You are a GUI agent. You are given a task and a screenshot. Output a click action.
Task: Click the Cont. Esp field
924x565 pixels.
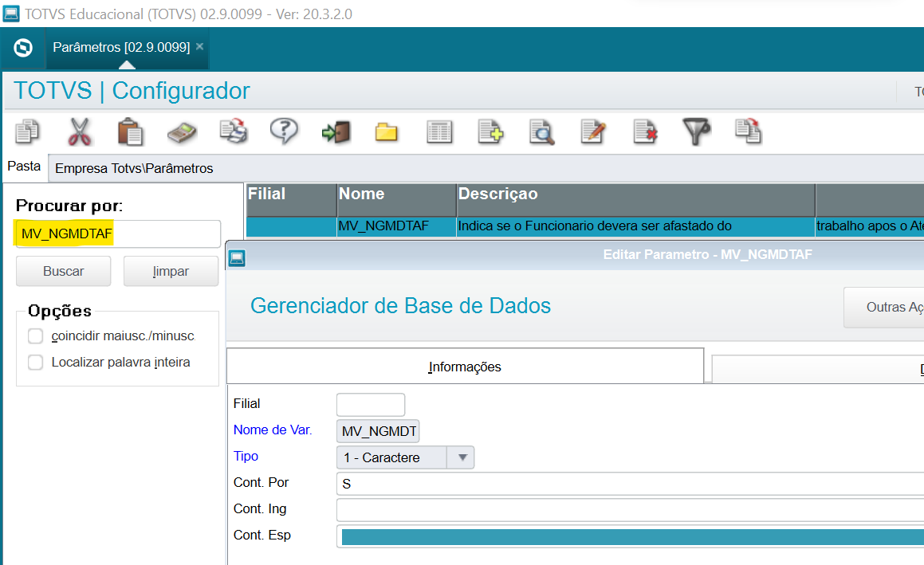click(630, 536)
